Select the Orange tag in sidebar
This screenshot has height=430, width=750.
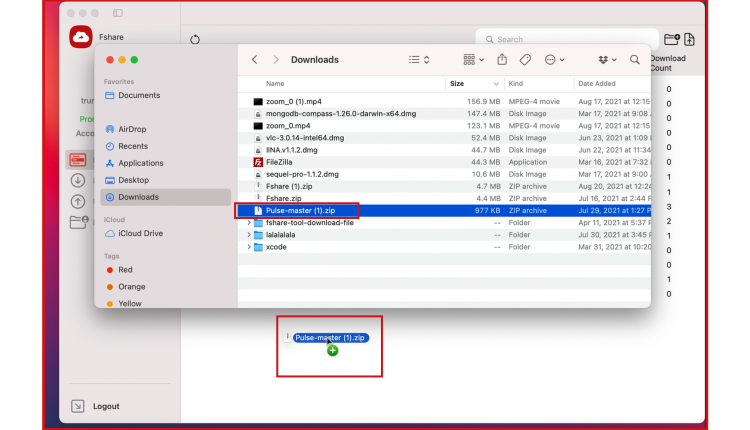[x=165, y=287]
